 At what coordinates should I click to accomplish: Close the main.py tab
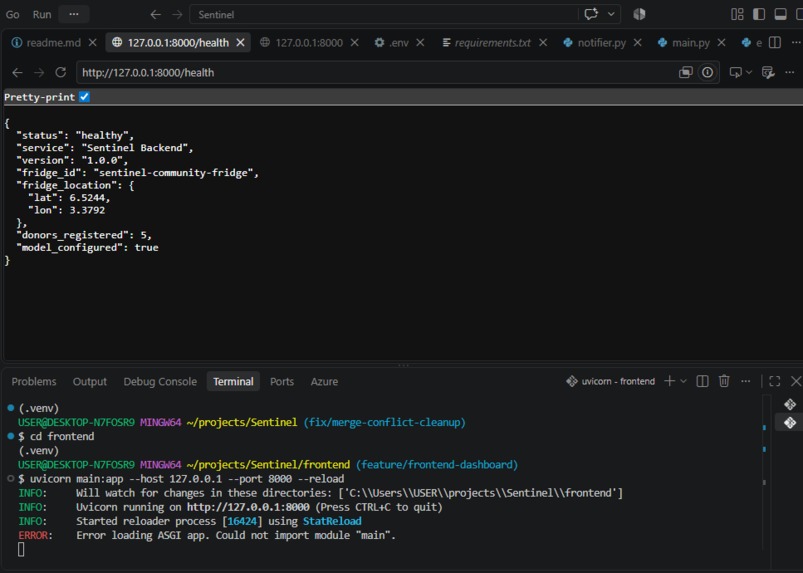point(722,43)
